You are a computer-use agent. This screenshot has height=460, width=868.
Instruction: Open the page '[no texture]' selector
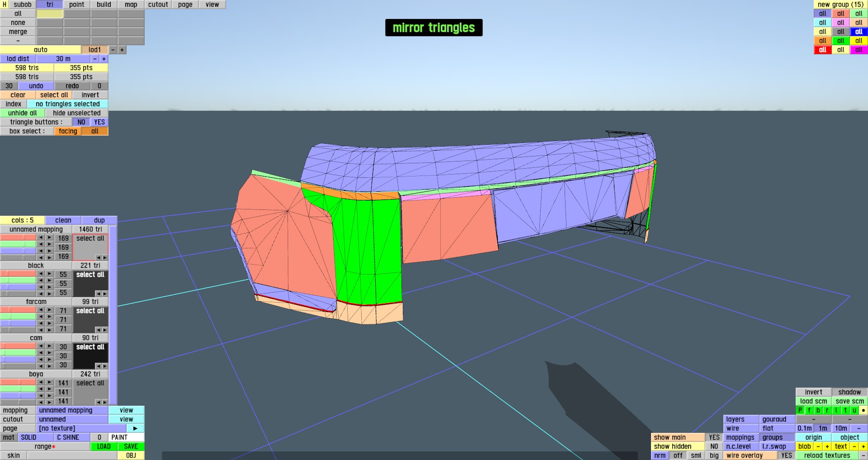tap(81, 428)
